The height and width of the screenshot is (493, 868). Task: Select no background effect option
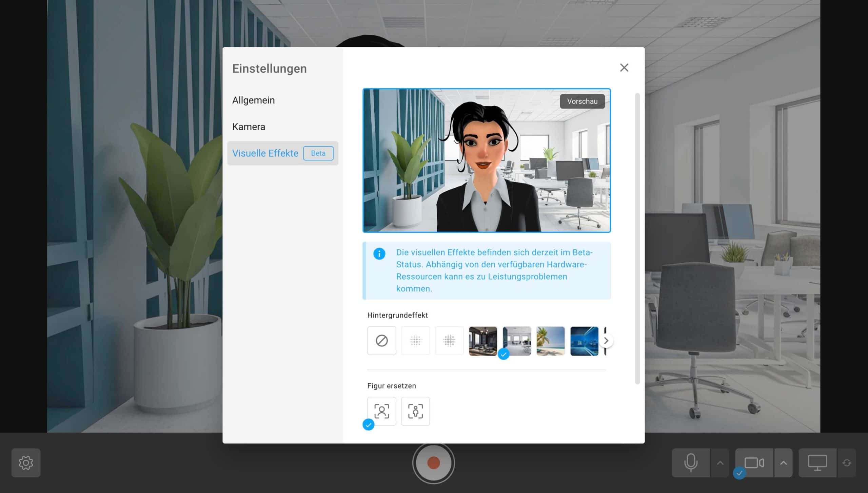(x=381, y=341)
